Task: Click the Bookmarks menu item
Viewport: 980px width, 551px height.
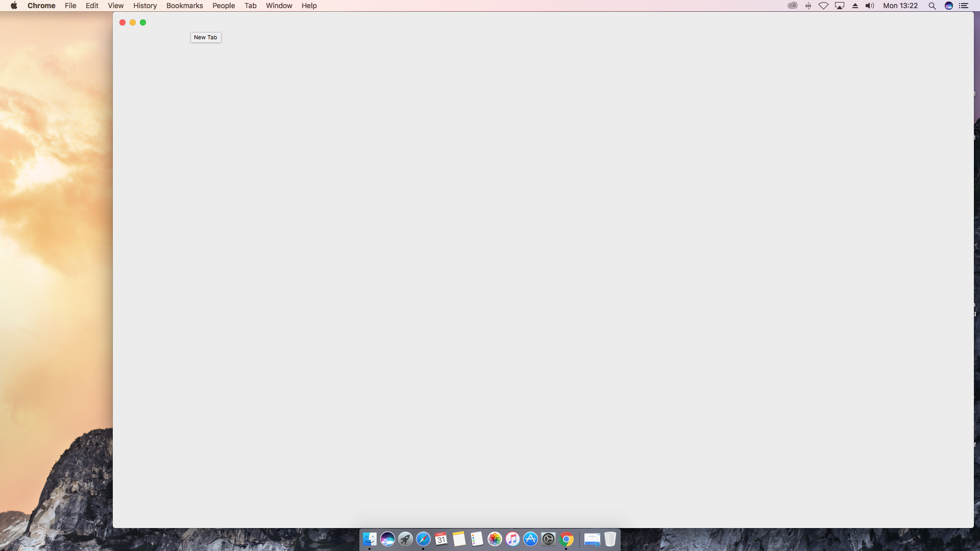Action: 184,6
